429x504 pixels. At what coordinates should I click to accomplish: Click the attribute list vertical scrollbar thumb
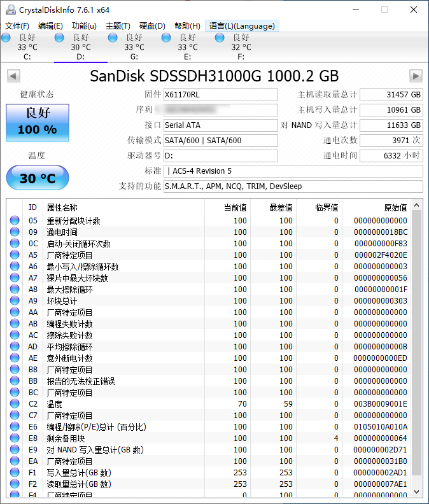click(x=416, y=342)
